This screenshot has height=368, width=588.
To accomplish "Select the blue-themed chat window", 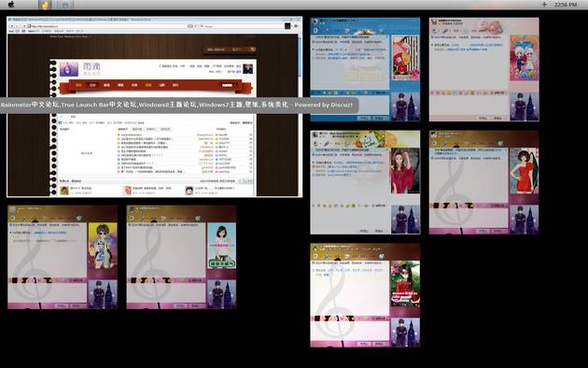I will tap(365, 69).
